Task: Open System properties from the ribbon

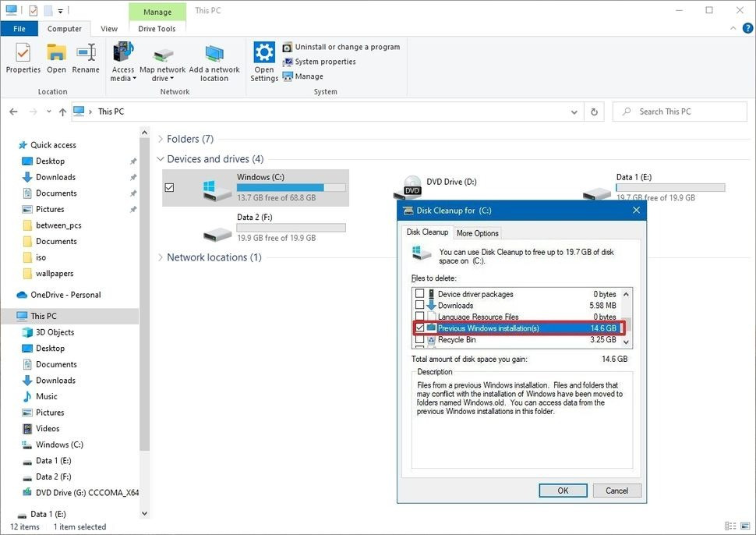Action: pos(320,62)
